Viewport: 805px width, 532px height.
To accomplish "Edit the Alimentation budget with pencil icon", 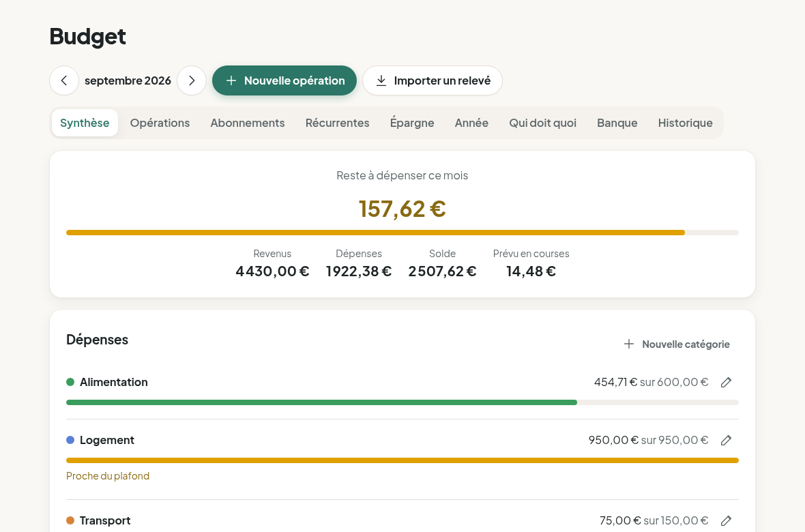I will [x=726, y=382].
